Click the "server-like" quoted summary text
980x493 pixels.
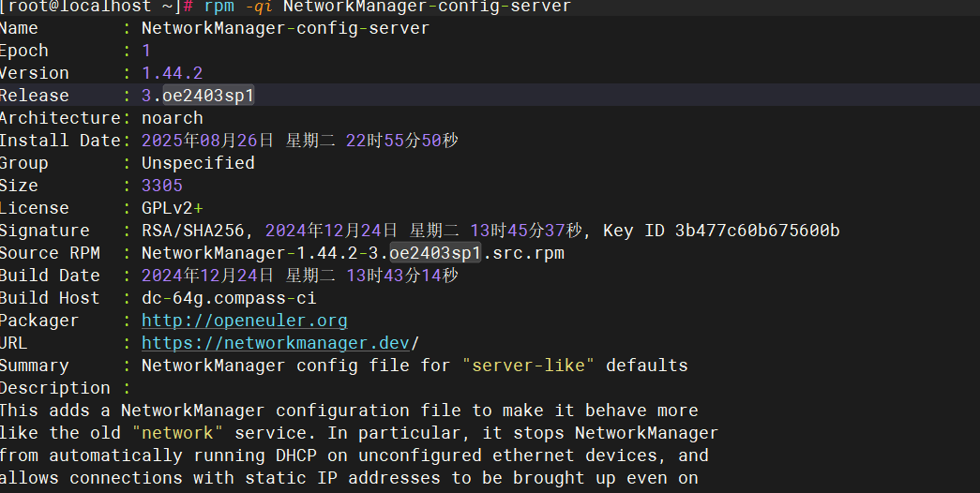pyautogui.click(x=528, y=366)
